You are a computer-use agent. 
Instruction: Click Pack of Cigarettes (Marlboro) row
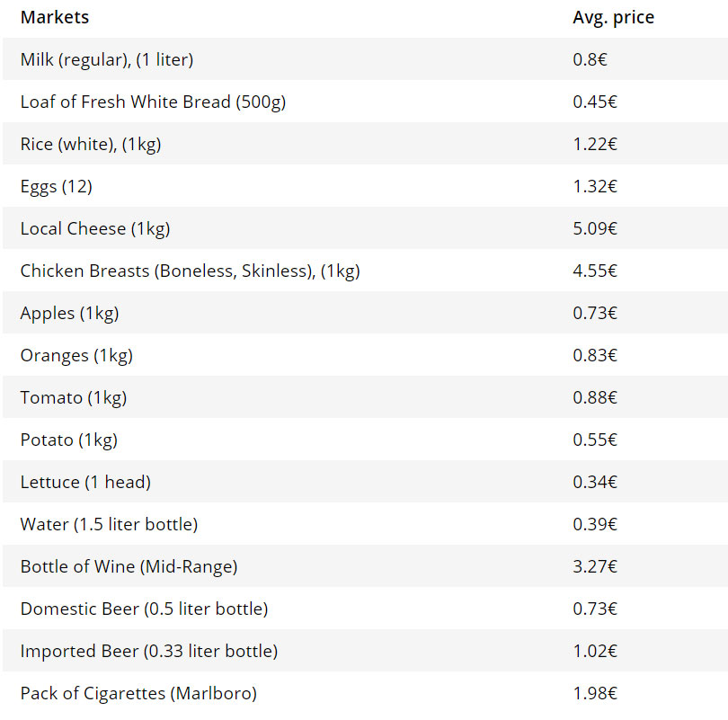click(366, 693)
